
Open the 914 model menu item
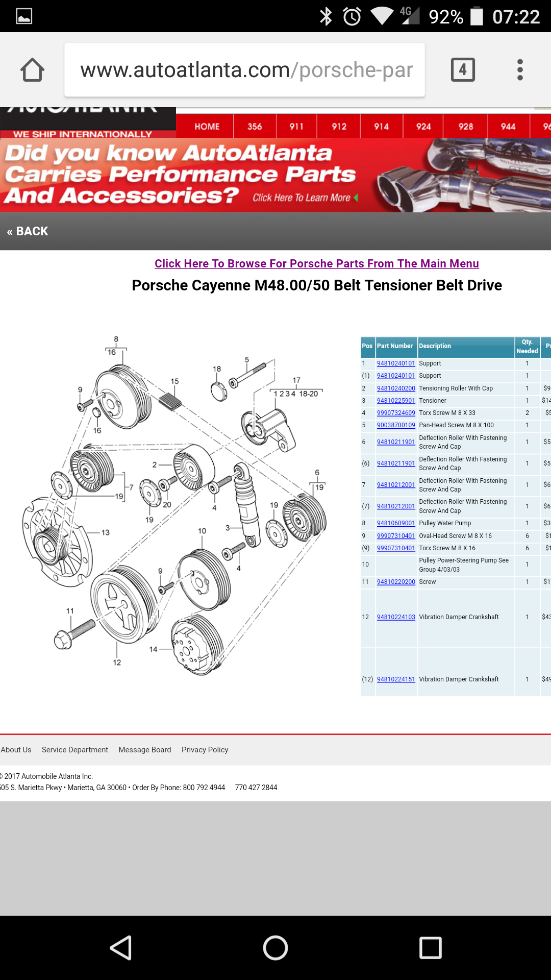(381, 127)
